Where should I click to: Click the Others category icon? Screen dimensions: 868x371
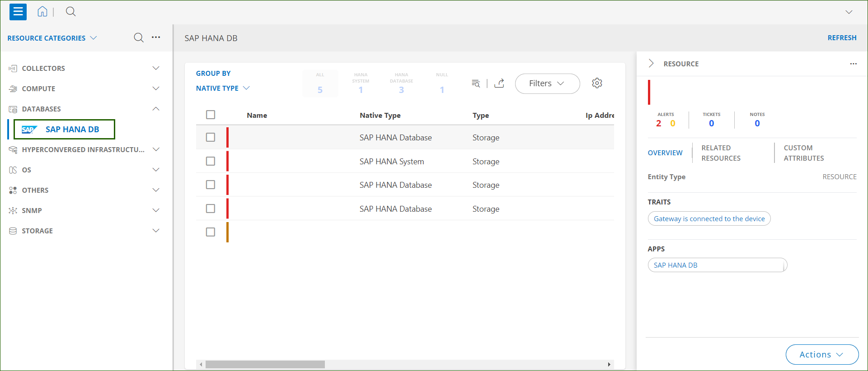point(13,190)
